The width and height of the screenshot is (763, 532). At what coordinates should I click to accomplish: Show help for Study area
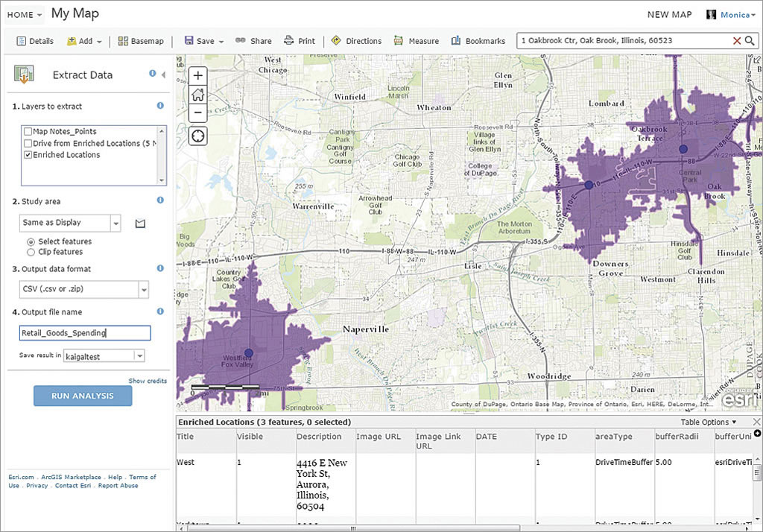pos(160,200)
